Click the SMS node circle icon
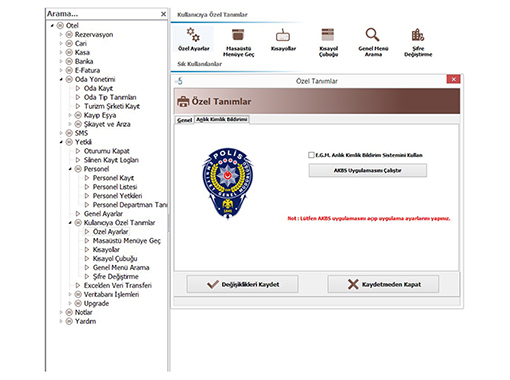 point(69,133)
